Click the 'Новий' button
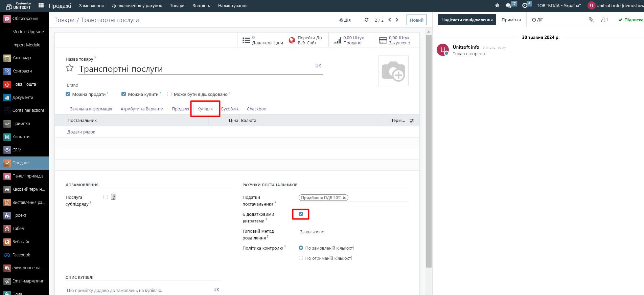644x295 pixels. pyautogui.click(x=416, y=20)
